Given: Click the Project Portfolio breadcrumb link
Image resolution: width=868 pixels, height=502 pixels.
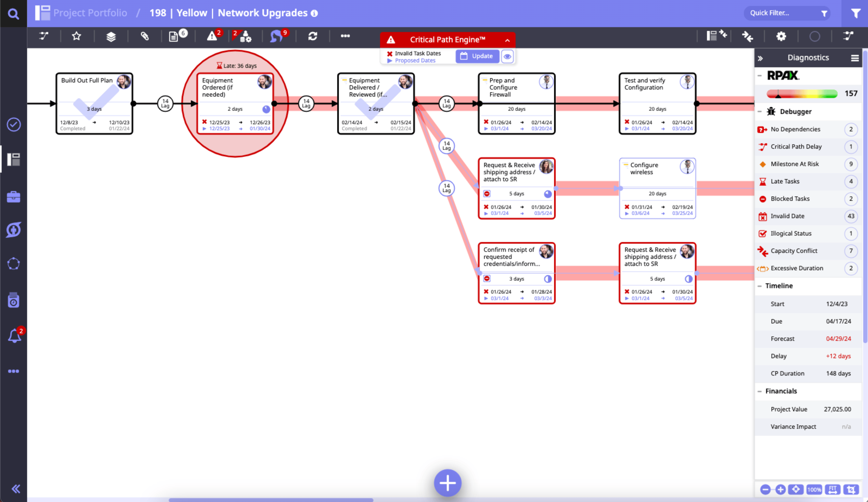Looking at the screenshot, I should pyautogui.click(x=90, y=13).
